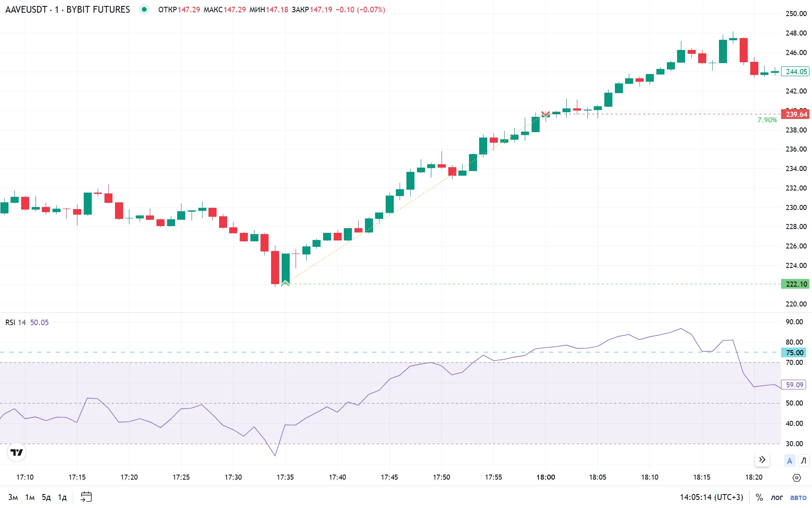Click the red sell arrow marker
This screenshot has height=508, width=812.
click(546, 114)
